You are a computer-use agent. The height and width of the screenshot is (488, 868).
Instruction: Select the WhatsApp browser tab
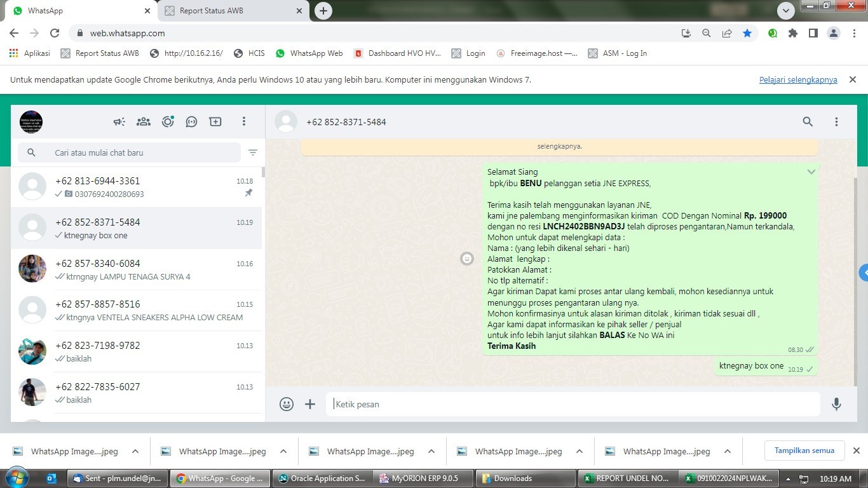81,11
